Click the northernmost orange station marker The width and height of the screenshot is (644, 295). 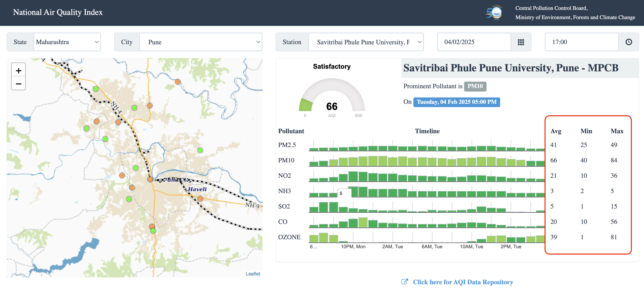coord(178,82)
